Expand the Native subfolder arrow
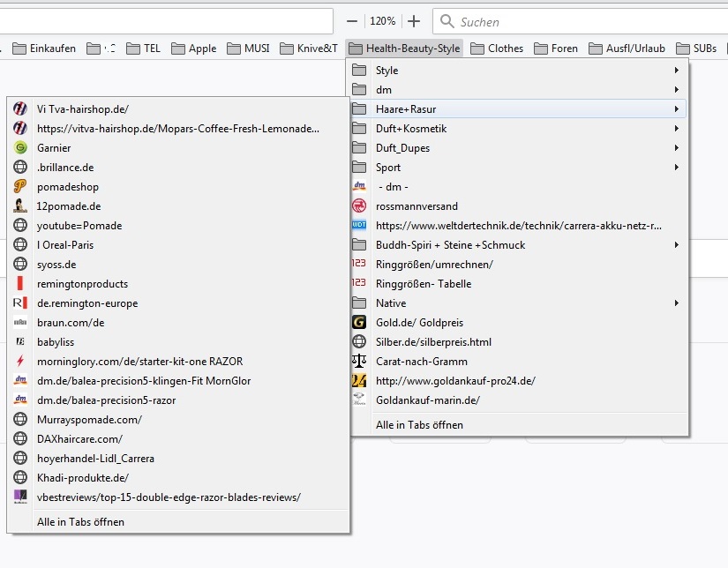The height and width of the screenshot is (568, 728). pos(677,303)
